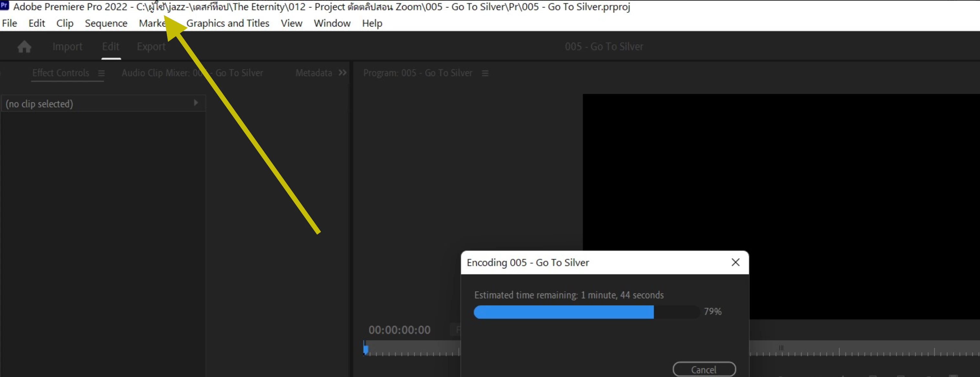Click the Premiere Pro app icon in titlebar
Screen dimensions: 980x377
point(5,6)
